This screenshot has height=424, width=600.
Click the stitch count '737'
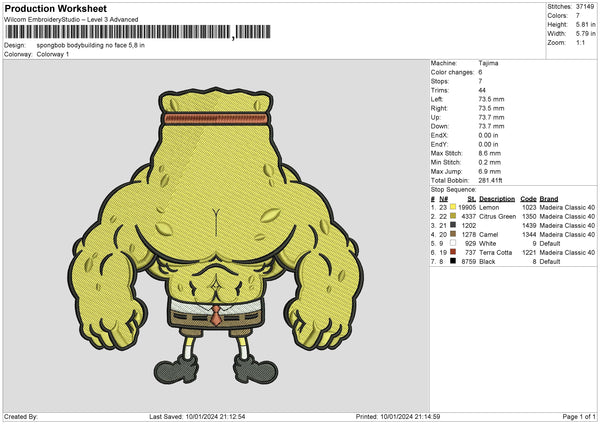pos(470,253)
